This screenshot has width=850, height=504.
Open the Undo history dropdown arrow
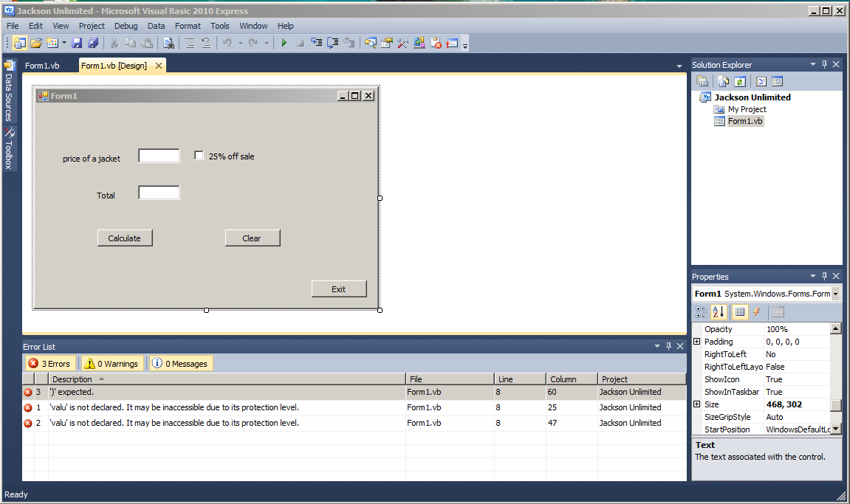241,43
